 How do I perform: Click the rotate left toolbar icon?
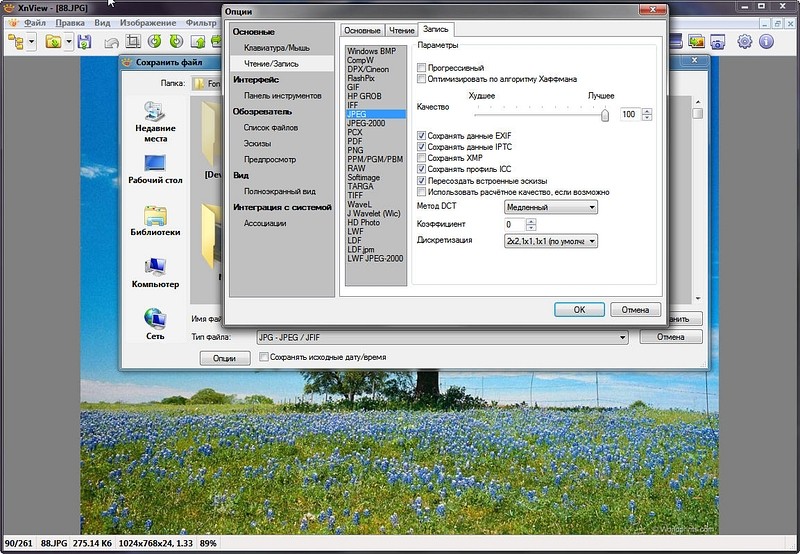click(155, 42)
